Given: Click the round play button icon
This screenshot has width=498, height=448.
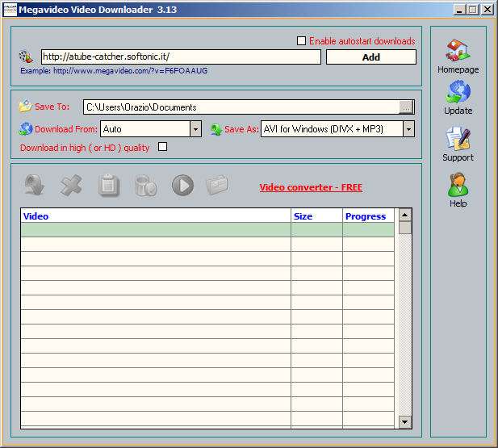Looking at the screenshot, I should 182,185.
